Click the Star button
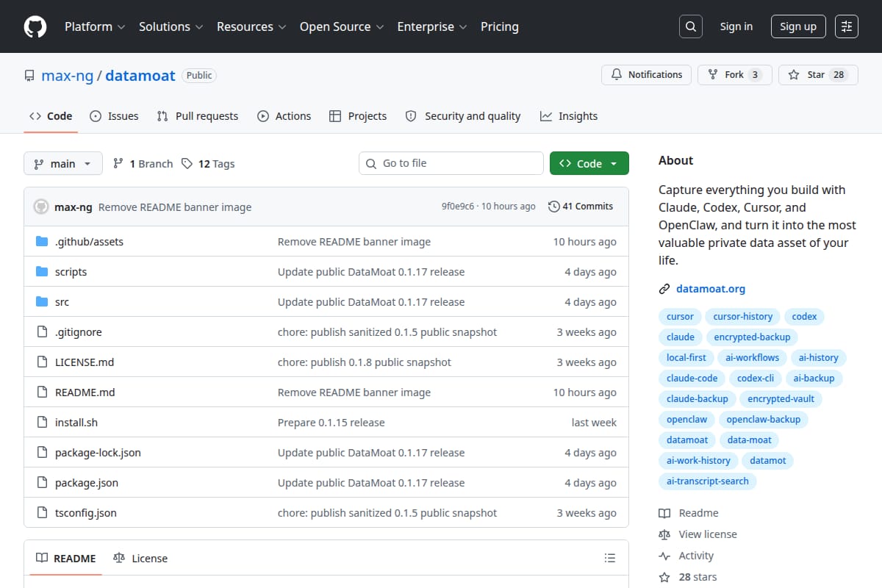 tap(818, 75)
